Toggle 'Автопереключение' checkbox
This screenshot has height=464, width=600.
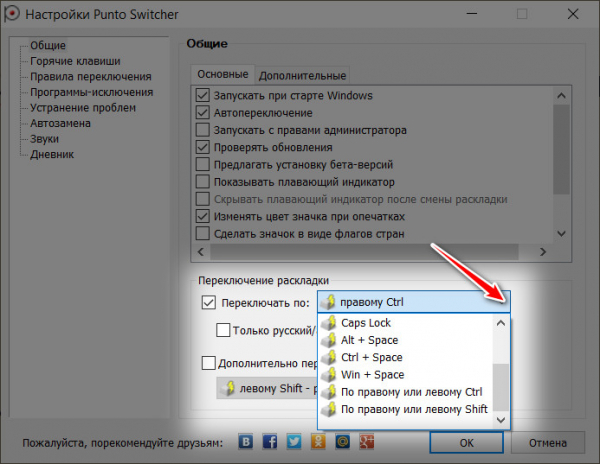click(202, 112)
